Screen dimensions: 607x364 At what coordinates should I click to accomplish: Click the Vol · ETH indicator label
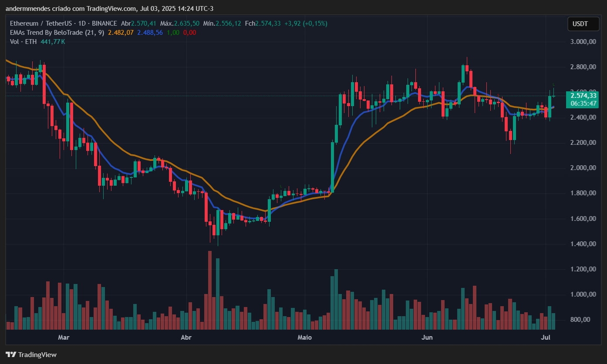coord(23,42)
